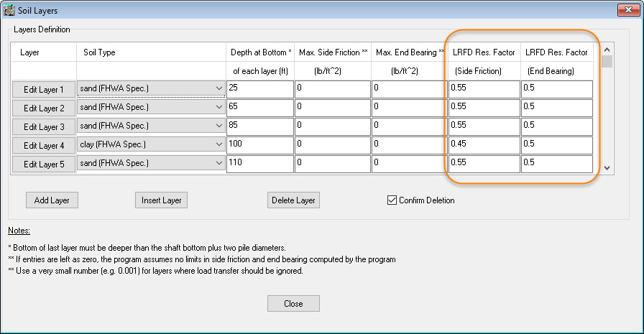Viewport: 644px width, 334px height.
Task: Click the Soil Layers title bar icon
Action: 10,11
